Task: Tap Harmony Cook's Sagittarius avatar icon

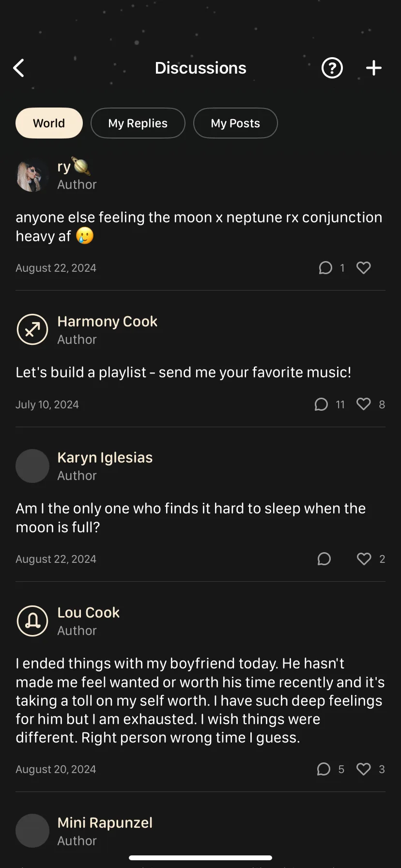Action: pos(32,330)
